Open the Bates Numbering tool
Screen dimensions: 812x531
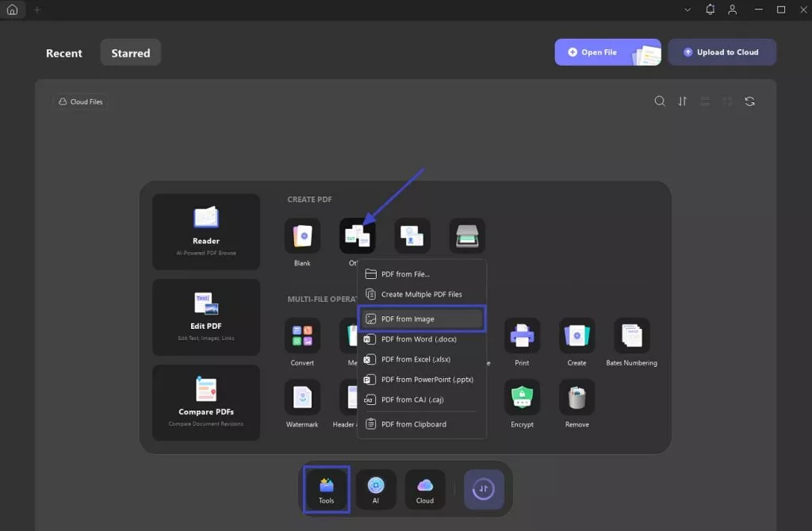click(631, 335)
